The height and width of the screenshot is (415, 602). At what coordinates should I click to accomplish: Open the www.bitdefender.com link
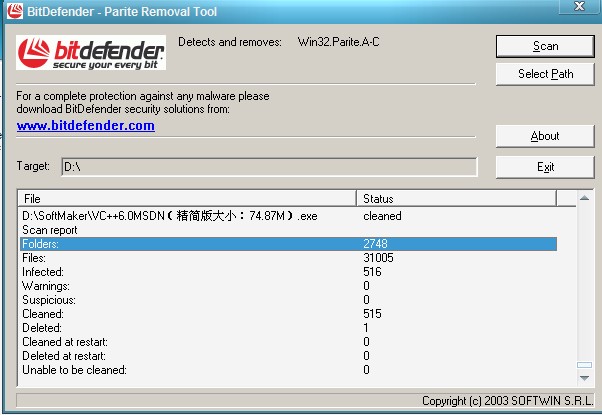(86, 126)
